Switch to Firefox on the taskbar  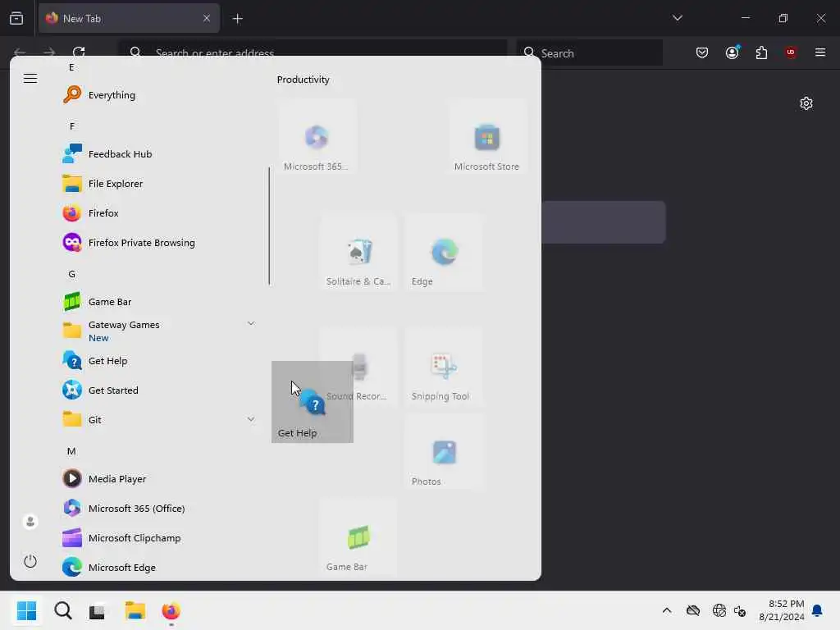tap(171, 610)
